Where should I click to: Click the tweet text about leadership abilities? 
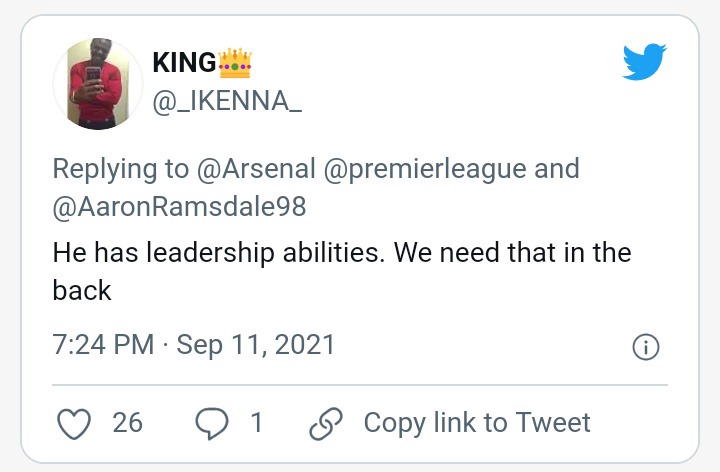coord(342,271)
